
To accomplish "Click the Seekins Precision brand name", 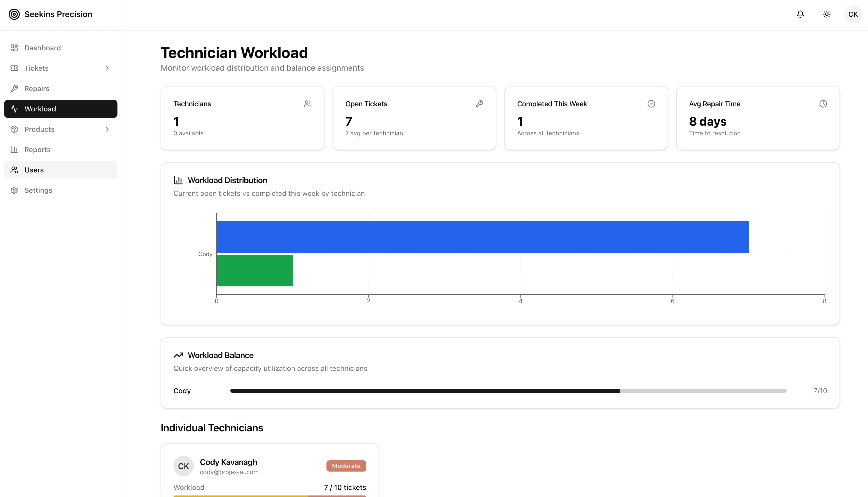I will click(x=58, y=14).
